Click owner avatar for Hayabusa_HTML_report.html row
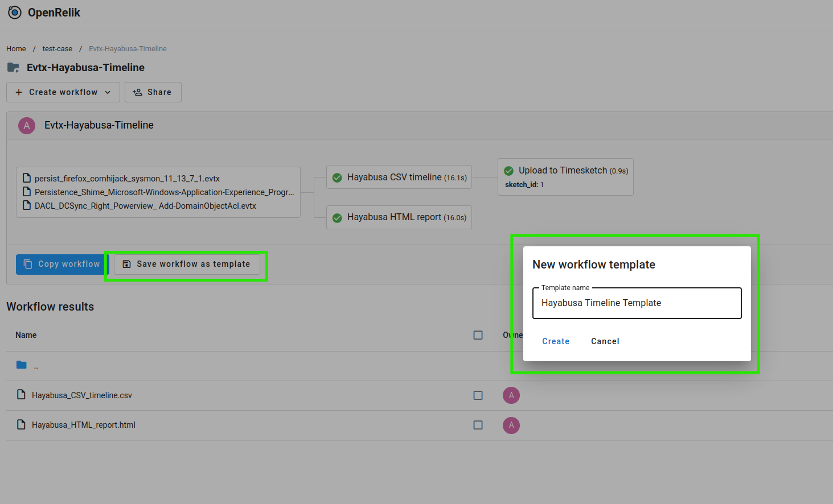 coord(511,425)
